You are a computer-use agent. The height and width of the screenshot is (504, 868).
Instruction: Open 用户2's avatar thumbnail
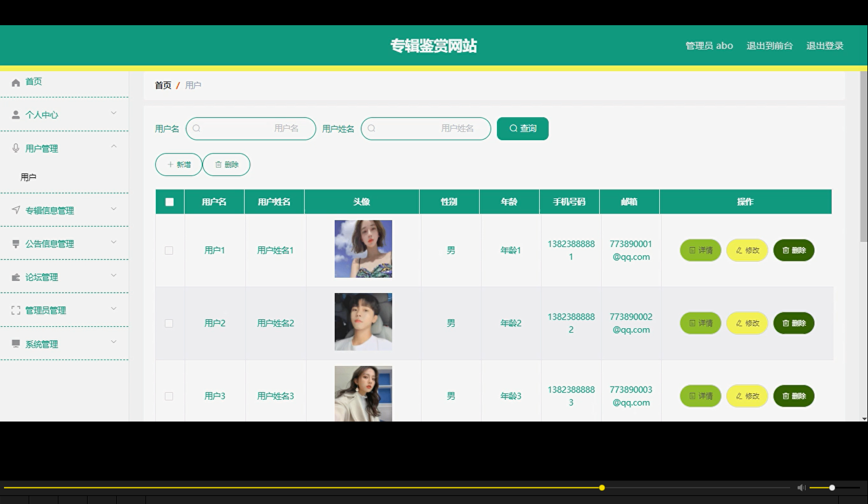coord(363,321)
